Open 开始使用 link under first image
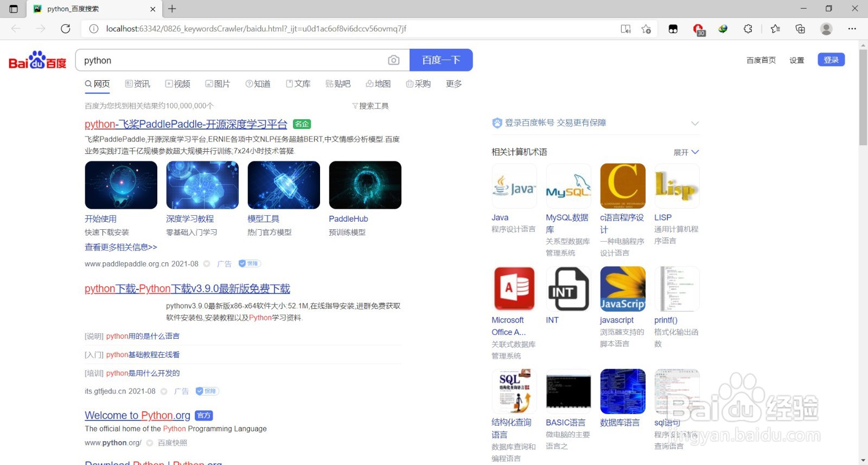The height and width of the screenshot is (465, 868). [x=100, y=219]
